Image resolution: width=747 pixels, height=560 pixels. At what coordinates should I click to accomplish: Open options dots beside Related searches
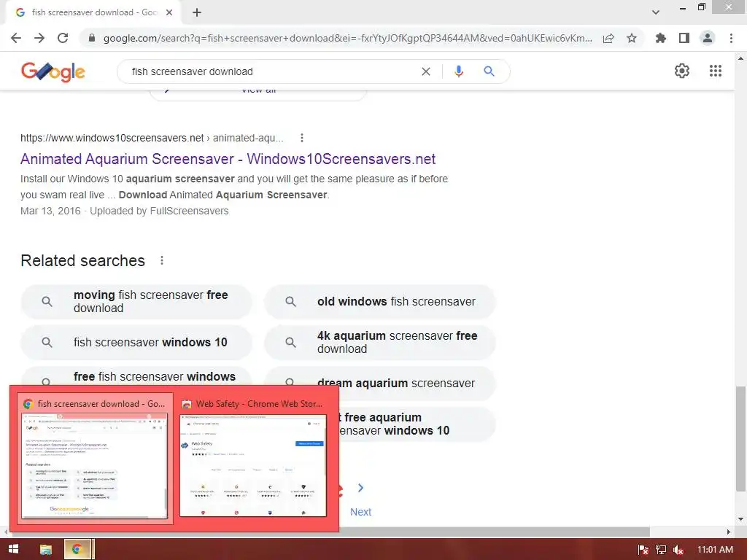coord(162,260)
